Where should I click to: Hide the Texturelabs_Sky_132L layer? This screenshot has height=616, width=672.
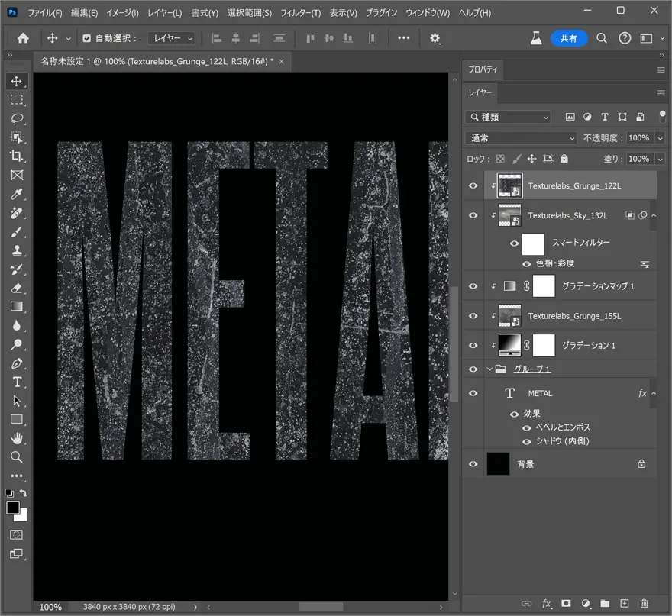(x=473, y=215)
